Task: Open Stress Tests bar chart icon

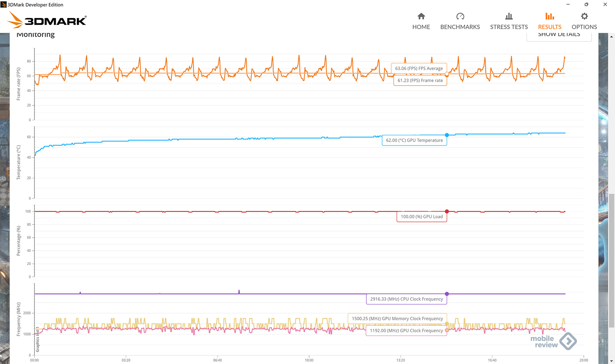Action: coord(509,16)
